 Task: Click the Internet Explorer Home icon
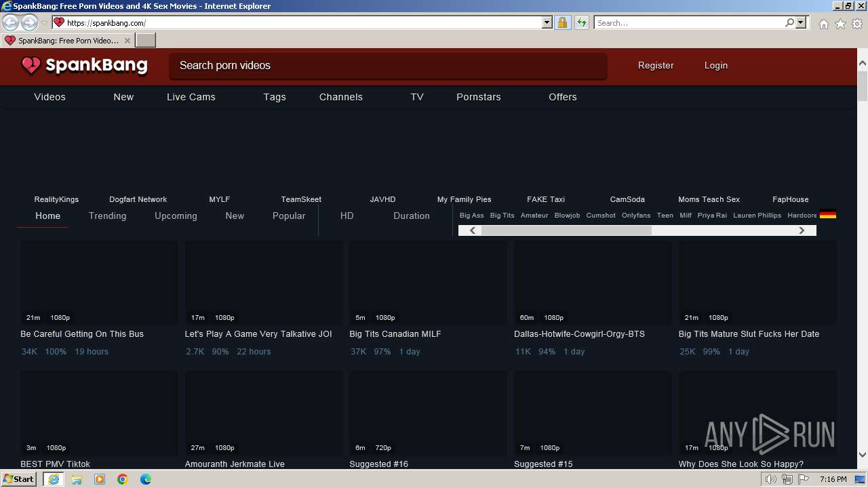(823, 24)
